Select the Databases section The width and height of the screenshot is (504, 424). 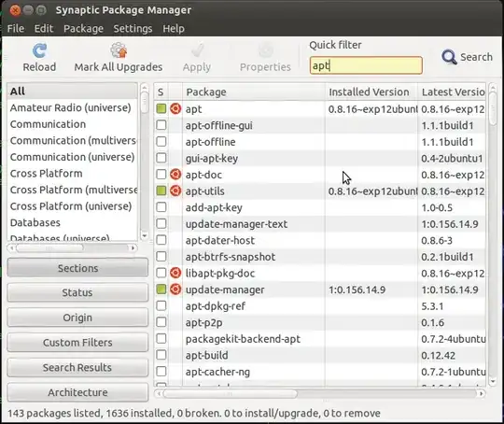(72, 222)
